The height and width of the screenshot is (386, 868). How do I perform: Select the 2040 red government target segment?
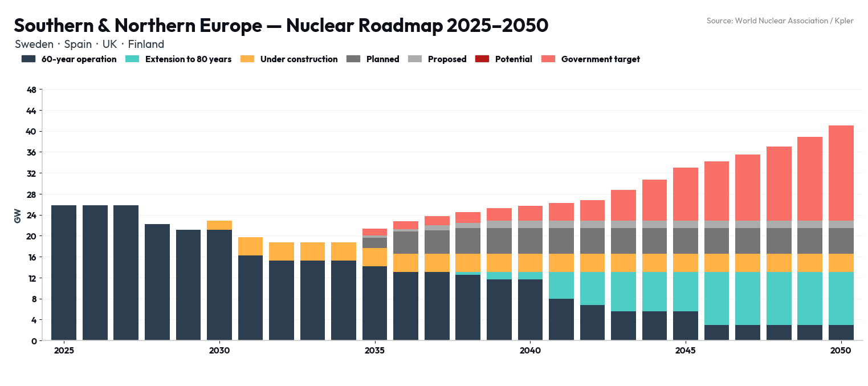click(530, 213)
